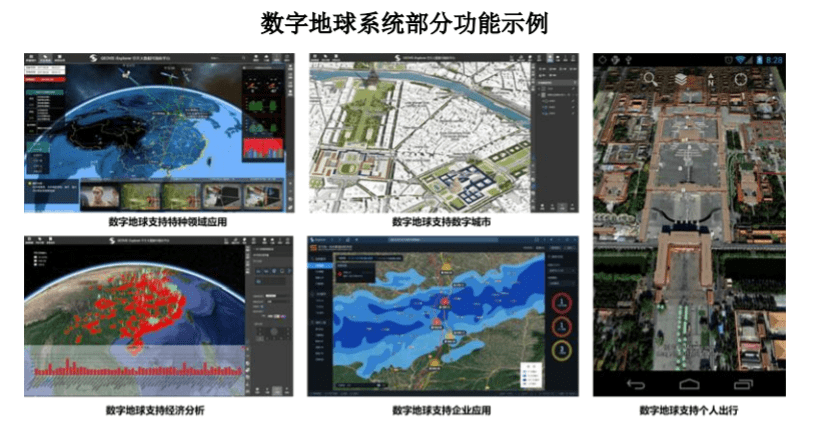Open the three-dot overflow menu on phone
The image size is (816, 436).
pos(771,80)
